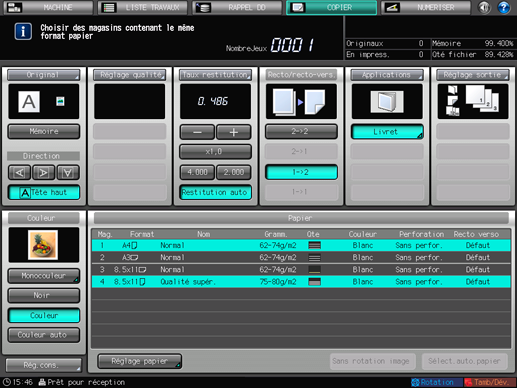Select the COPIER tab

click(x=331, y=7)
